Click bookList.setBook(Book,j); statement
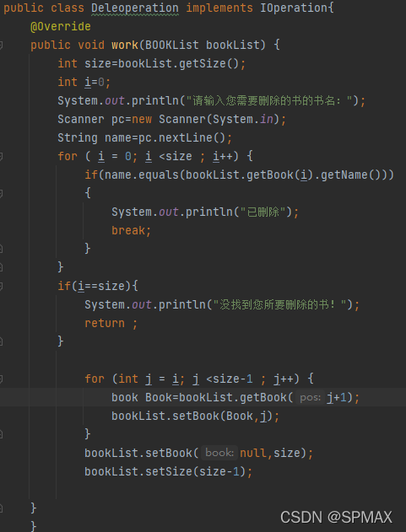The image size is (406, 532). pyautogui.click(x=195, y=416)
